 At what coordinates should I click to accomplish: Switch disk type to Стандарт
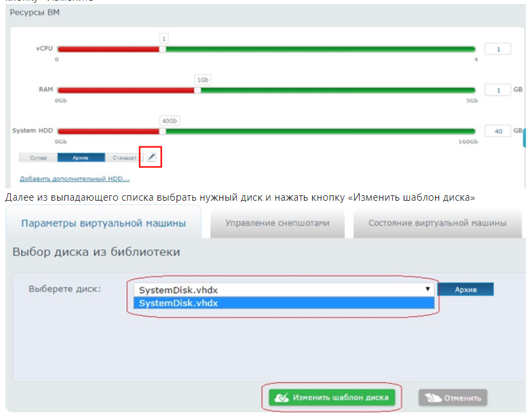124,157
